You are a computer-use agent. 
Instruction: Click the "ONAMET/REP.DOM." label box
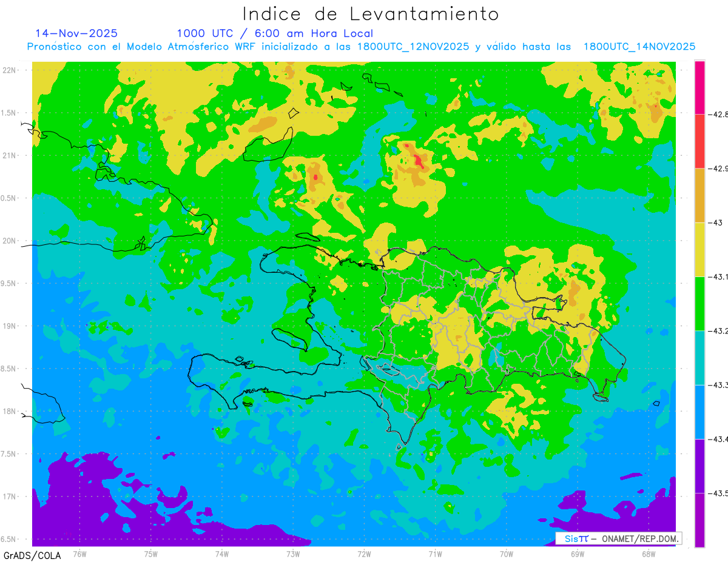pyautogui.click(x=618, y=538)
